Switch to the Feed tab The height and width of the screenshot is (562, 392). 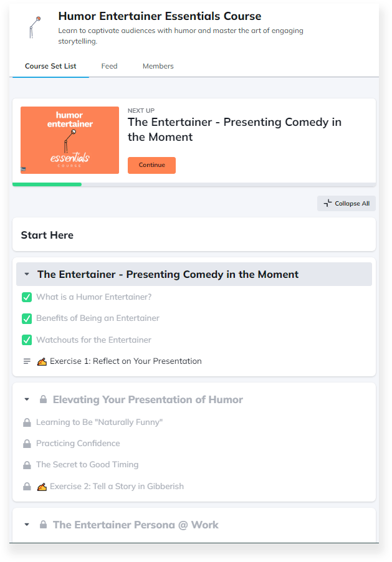[109, 65]
